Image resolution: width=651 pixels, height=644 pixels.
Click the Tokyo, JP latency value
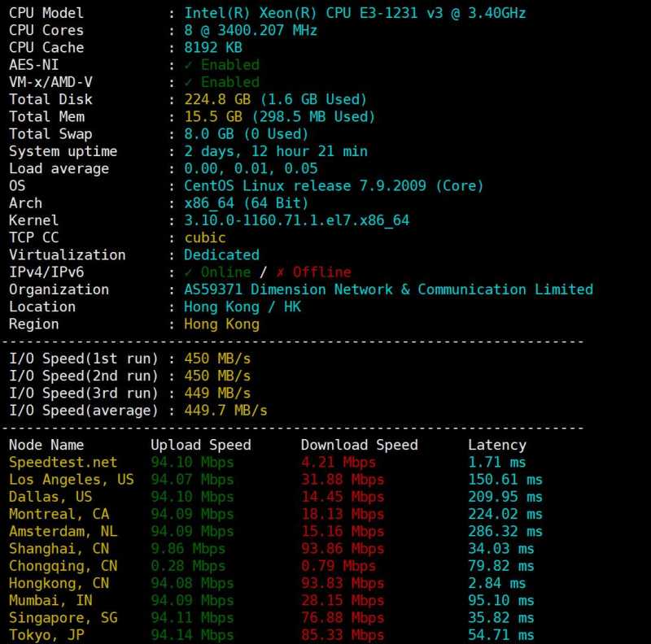(x=500, y=635)
